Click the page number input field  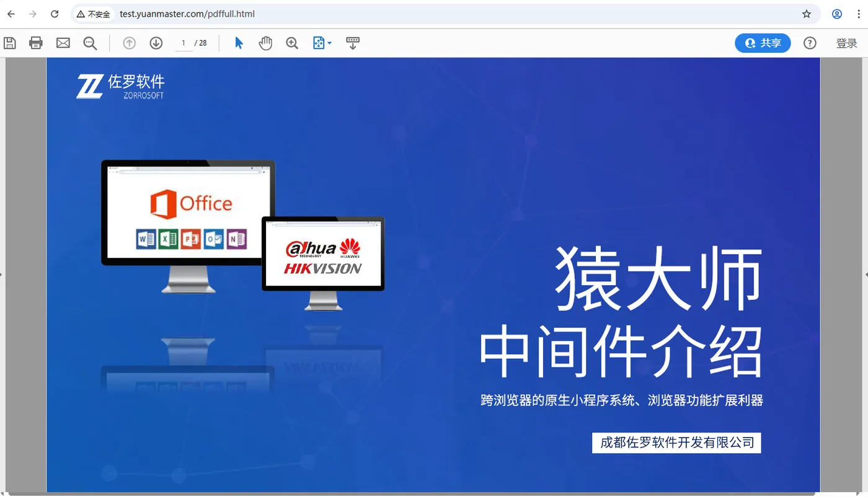pyautogui.click(x=183, y=43)
